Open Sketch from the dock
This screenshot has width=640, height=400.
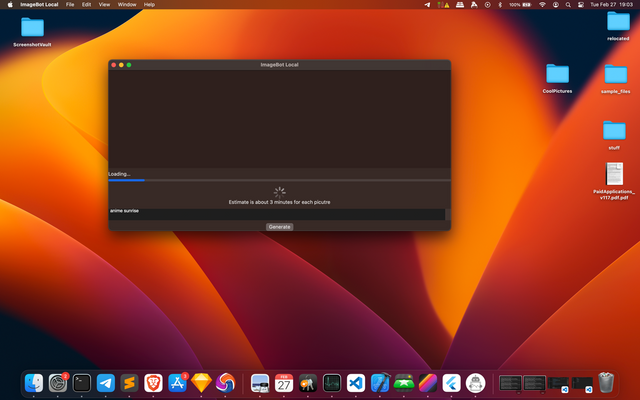(202, 383)
